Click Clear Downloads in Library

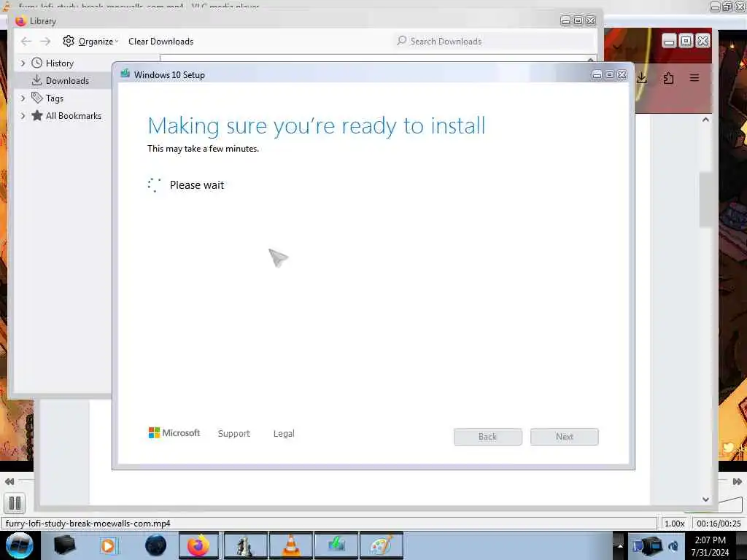click(160, 42)
